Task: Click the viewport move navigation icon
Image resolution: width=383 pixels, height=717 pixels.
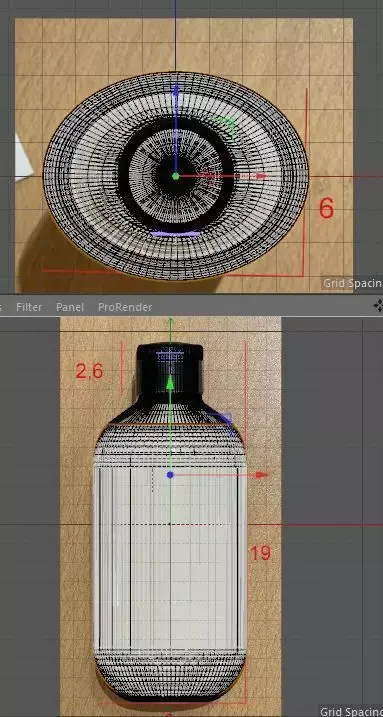Action: point(378,306)
